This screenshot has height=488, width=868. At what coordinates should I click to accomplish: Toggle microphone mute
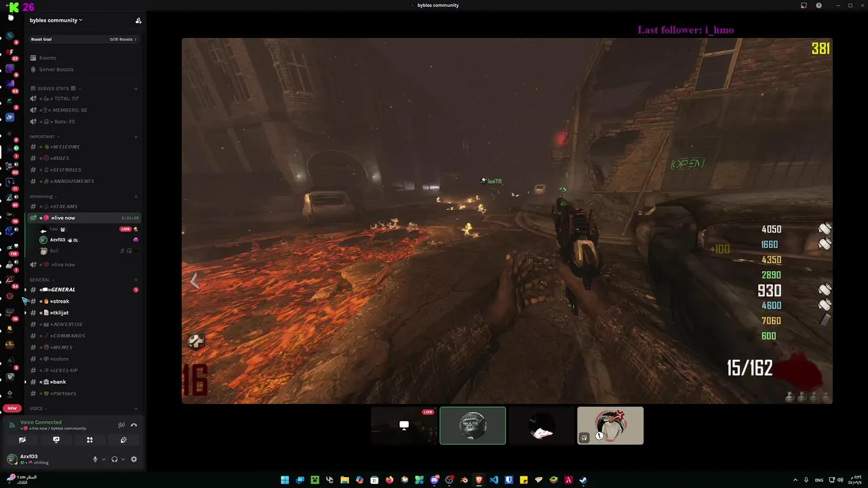click(x=95, y=459)
